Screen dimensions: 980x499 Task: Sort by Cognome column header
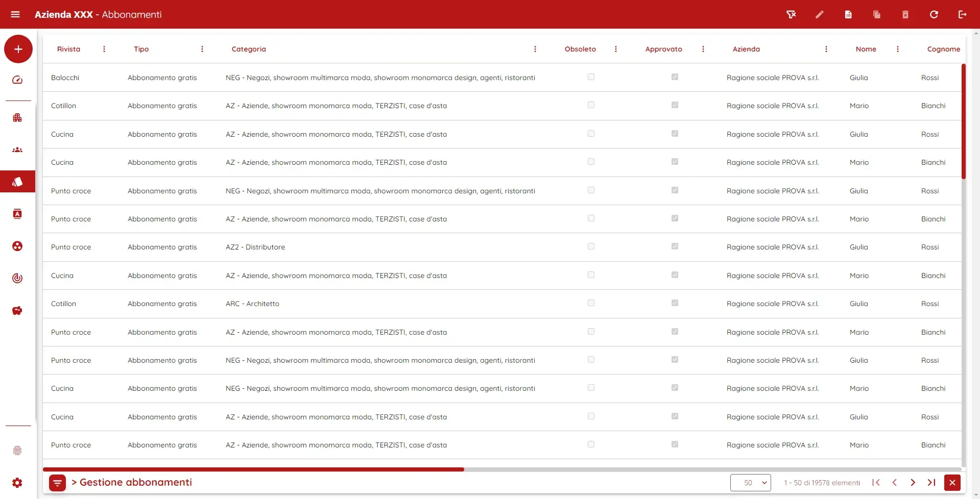point(944,49)
